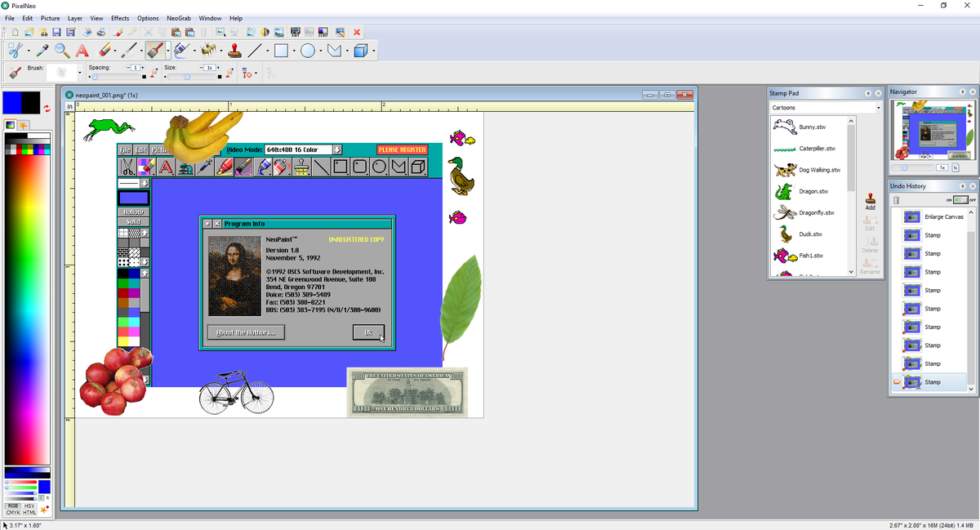Expand the 3D cube tool options arrow
Screen dimensions: 980x530
(x=373, y=51)
